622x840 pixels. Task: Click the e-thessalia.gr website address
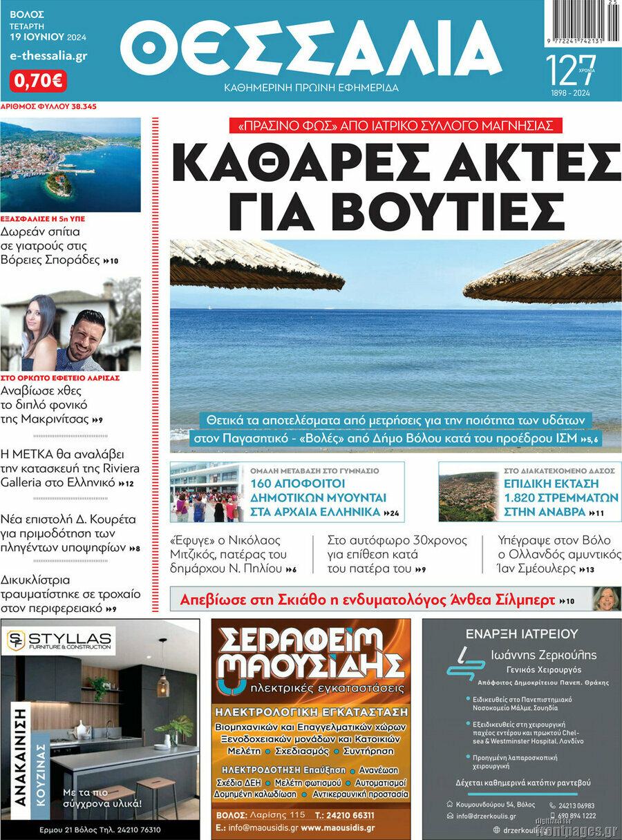pyautogui.click(x=48, y=57)
